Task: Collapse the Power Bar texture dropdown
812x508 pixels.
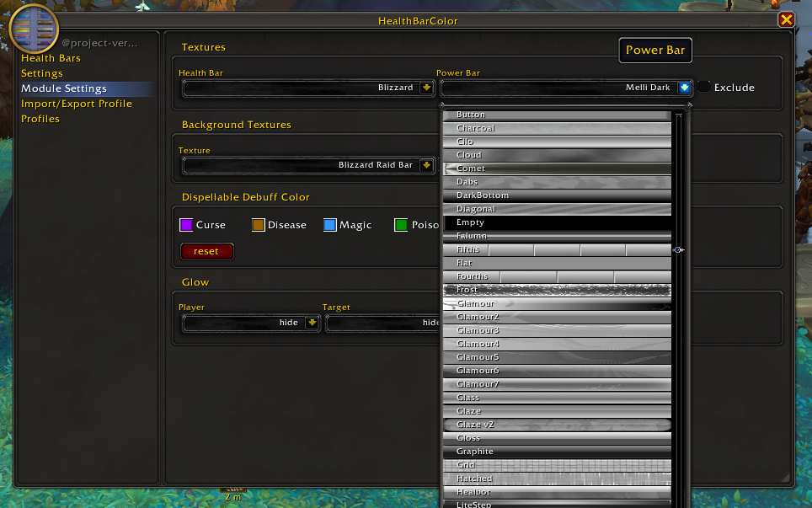Action: (685, 87)
